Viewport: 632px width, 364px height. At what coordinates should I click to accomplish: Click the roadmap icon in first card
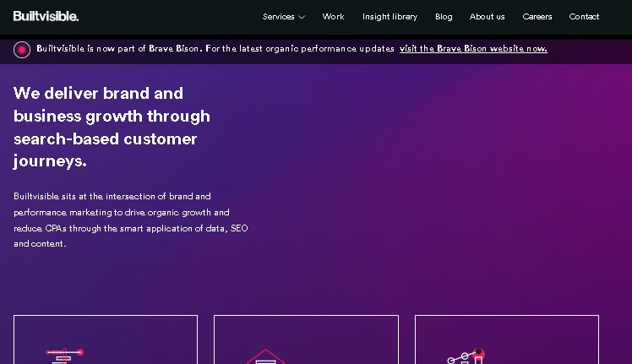[64, 356]
